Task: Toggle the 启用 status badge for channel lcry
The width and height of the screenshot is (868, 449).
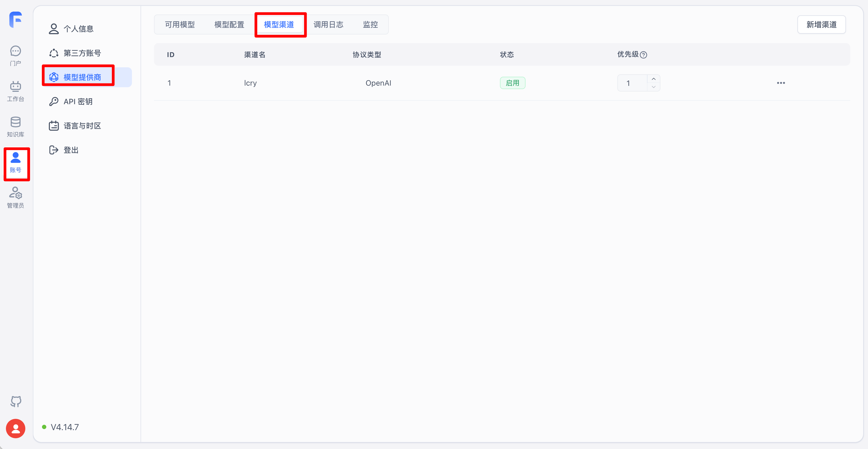Action: click(513, 83)
